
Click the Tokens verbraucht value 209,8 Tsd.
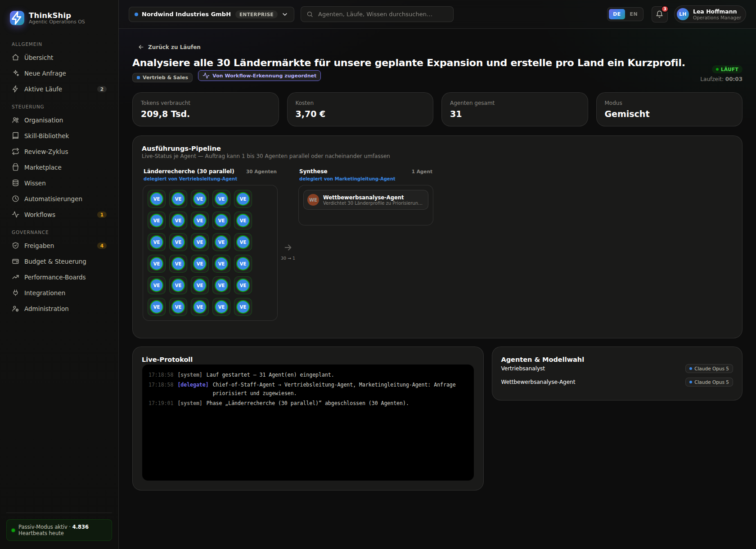coord(165,114)
